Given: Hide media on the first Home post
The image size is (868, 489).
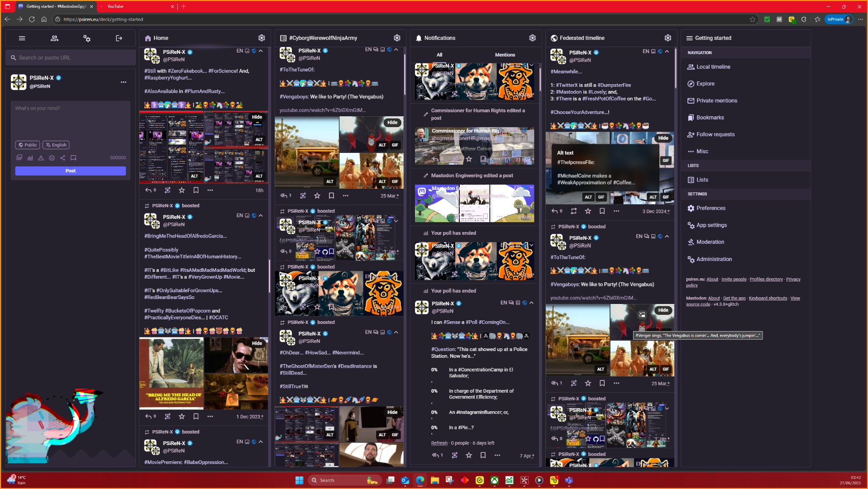Looking at the screenshot, I should [x=257, y=117].
